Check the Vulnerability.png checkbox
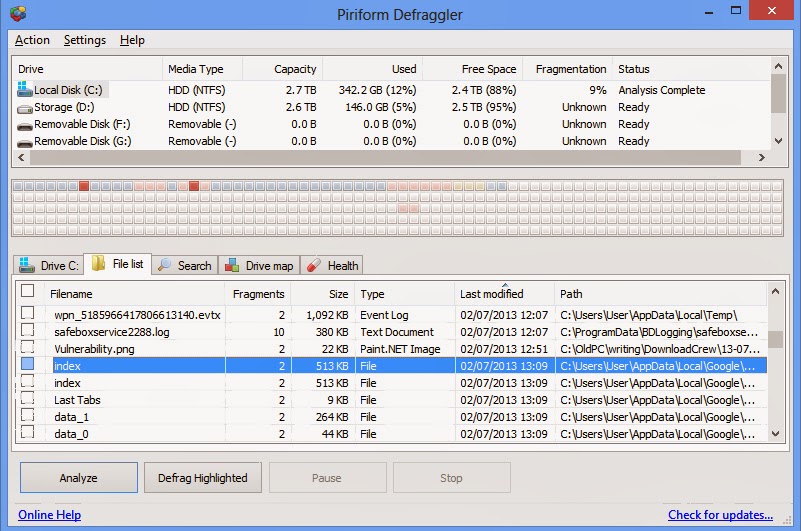 [x=28, y=347]
